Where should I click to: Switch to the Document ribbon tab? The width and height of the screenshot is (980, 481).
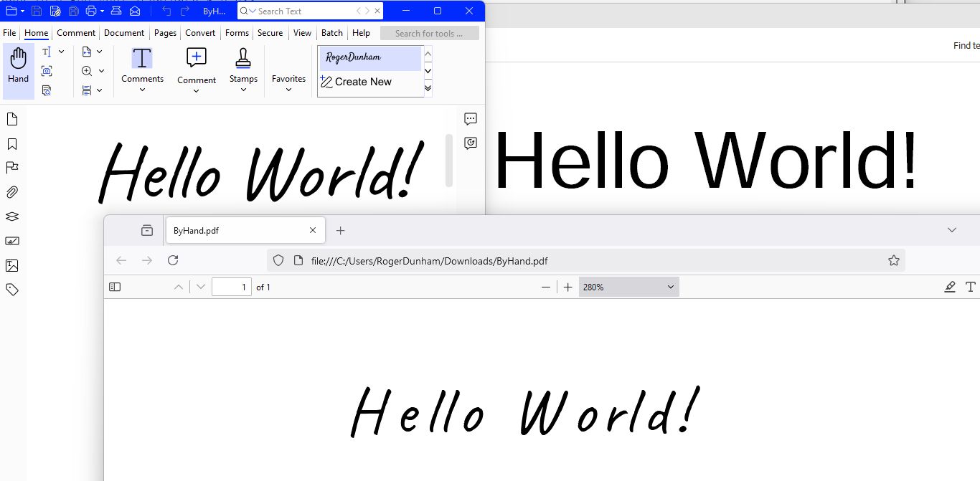tap(124, 33)
